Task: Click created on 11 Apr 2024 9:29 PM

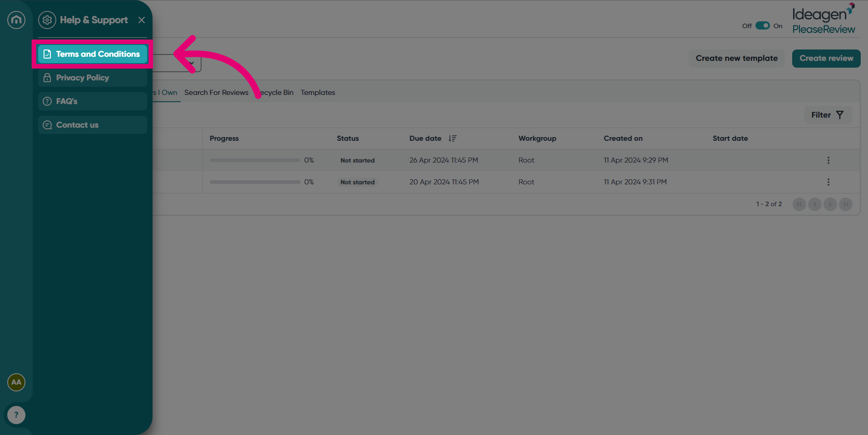Action: click(636, 160)
